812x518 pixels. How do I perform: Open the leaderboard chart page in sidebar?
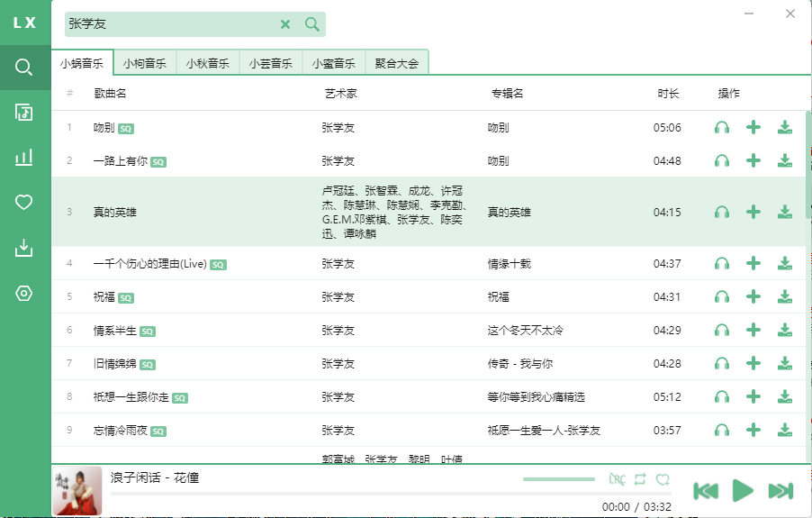(x=24, y=158)
